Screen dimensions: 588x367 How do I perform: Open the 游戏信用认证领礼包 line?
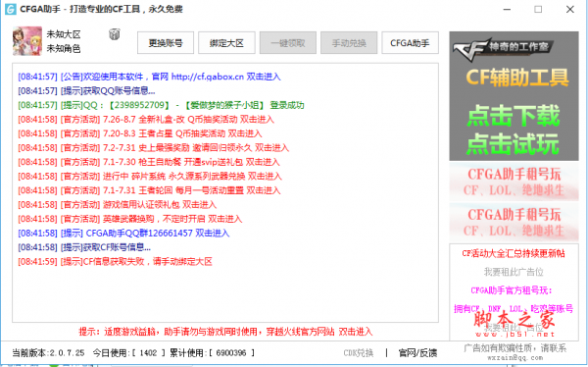[x=118, y=205]
